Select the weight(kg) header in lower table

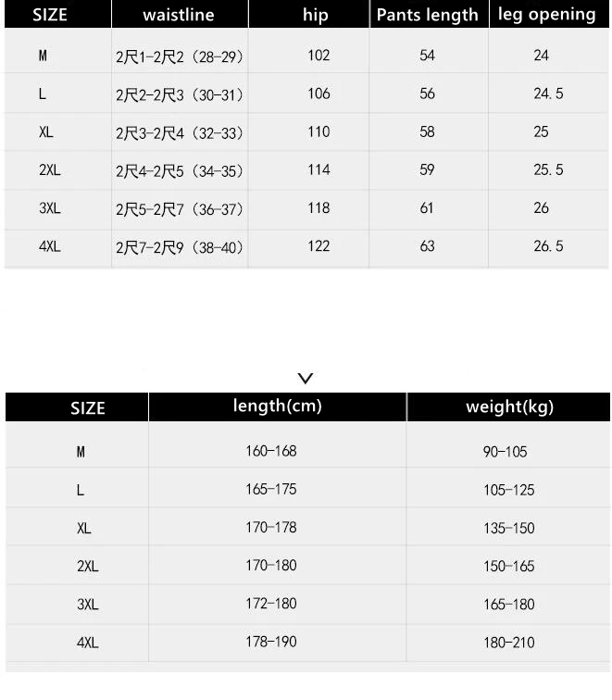click(508, 406)
